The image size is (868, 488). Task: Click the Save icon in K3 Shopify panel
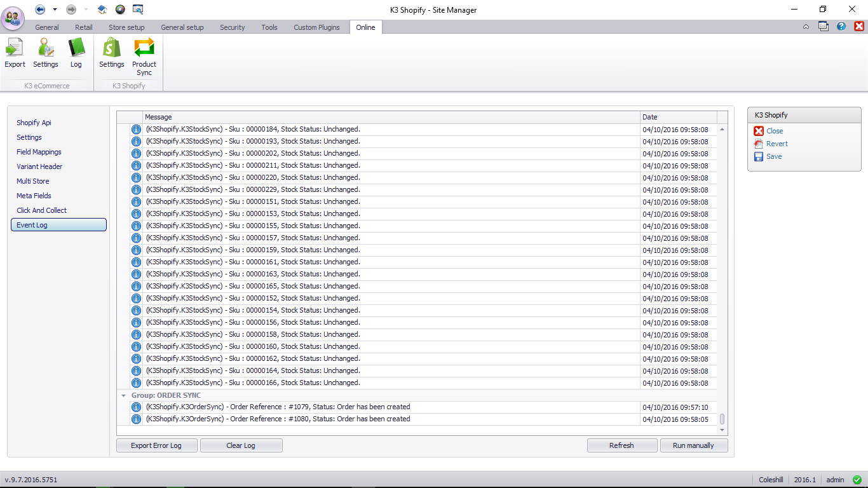tap(759, 156)
